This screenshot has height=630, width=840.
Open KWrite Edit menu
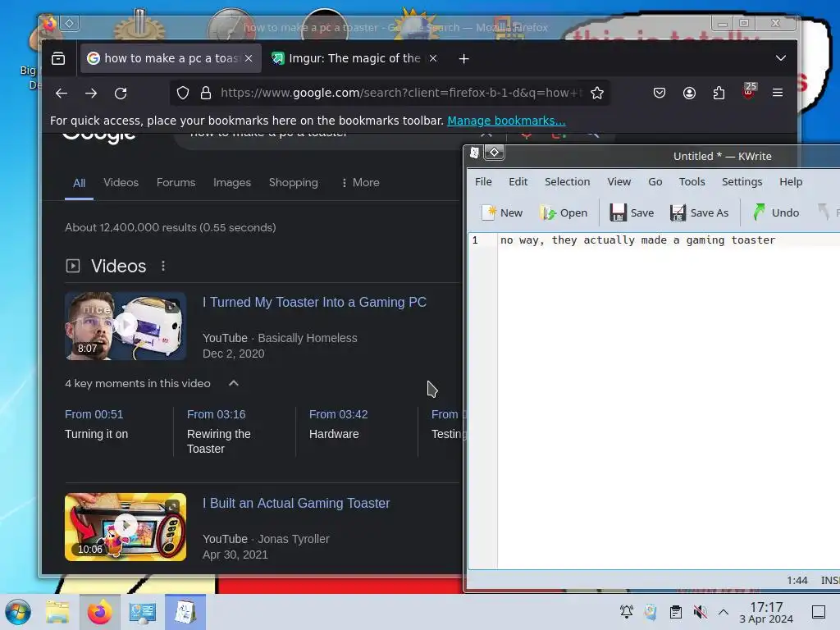[518, 182]
